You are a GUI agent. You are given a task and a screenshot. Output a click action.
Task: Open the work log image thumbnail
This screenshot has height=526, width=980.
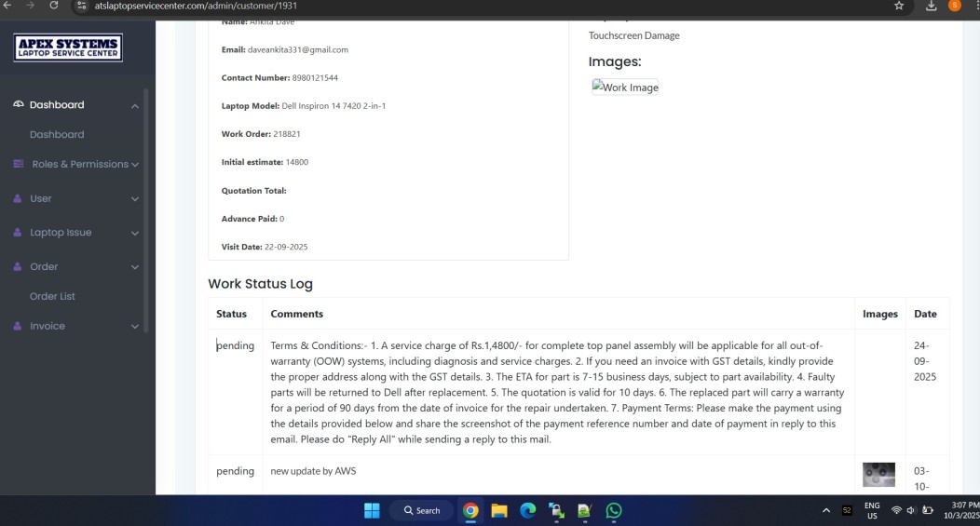click(878, 474)
